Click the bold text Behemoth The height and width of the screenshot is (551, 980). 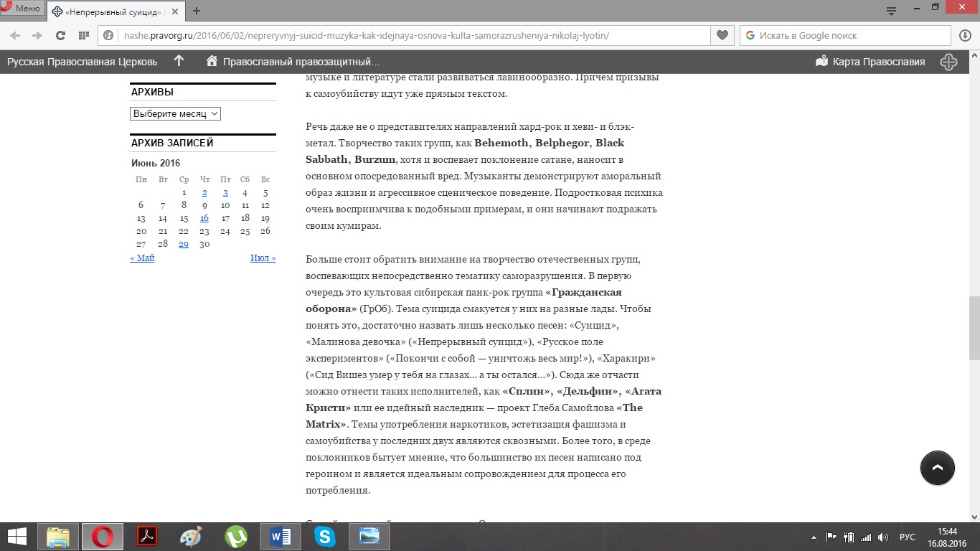(x=501, y=143)
